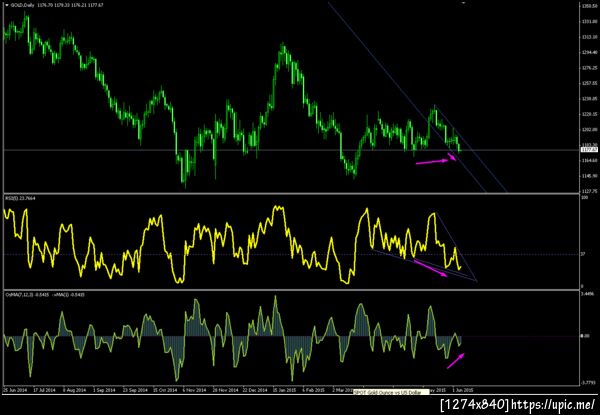Click the 6 Feb 2015 date label
The width and height of the screenshot is (600, 415).
coord(314,390)
